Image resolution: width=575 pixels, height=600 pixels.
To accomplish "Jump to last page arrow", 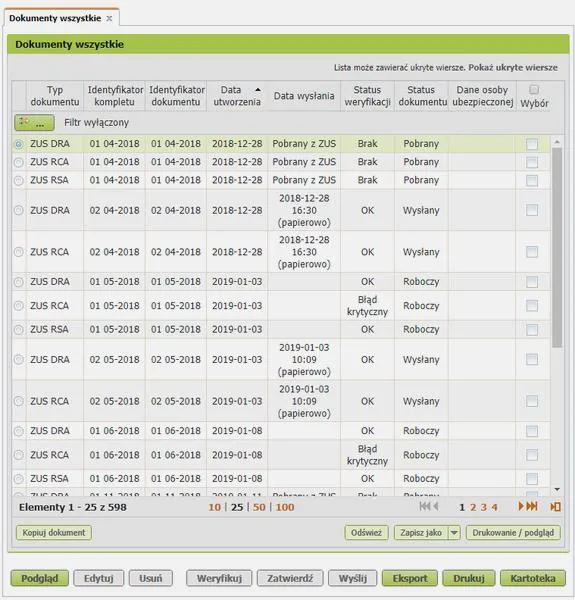I will click(x=532, y=507).
